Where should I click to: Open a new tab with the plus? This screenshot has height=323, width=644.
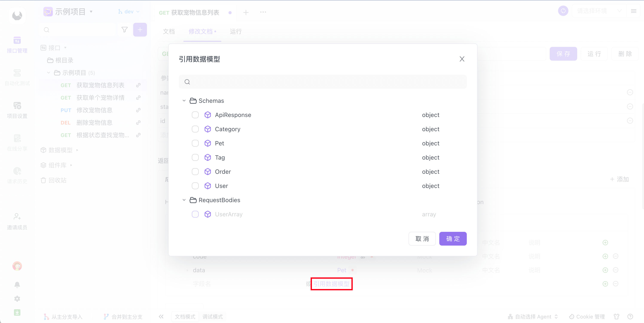pyautogui.click(x=246, y=12)
